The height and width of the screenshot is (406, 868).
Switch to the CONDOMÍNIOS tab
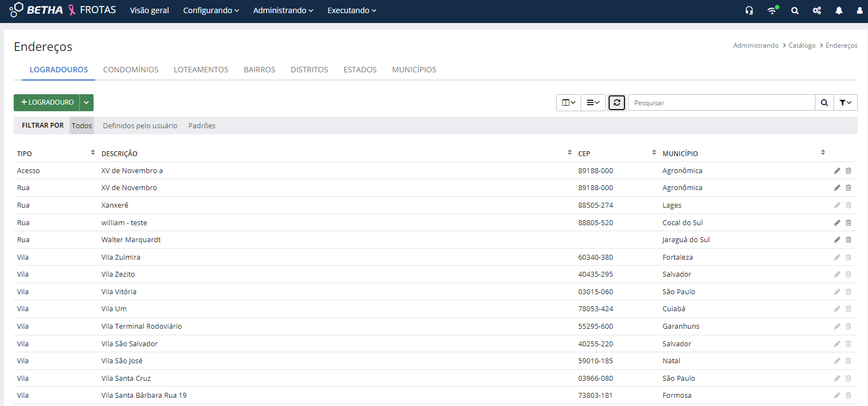[131, 70]
